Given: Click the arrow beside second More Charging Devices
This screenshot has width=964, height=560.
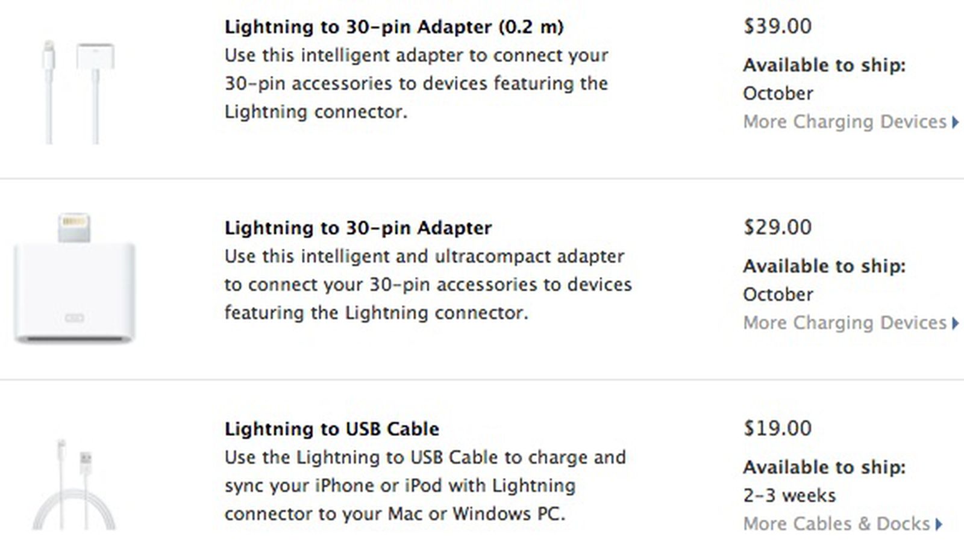Looking at the screenshot, I should coord(956,323).
